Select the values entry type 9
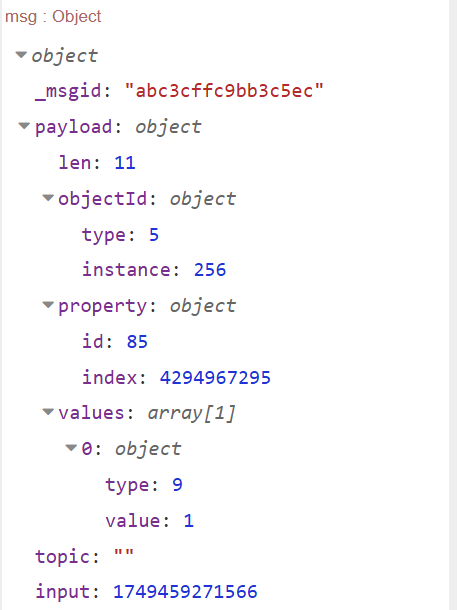 coord(177,485)
